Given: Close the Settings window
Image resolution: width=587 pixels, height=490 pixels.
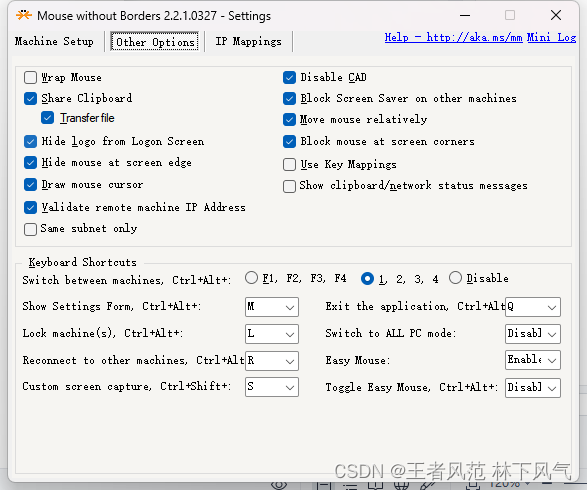Looking at the screenshot, I should point(556,15).
